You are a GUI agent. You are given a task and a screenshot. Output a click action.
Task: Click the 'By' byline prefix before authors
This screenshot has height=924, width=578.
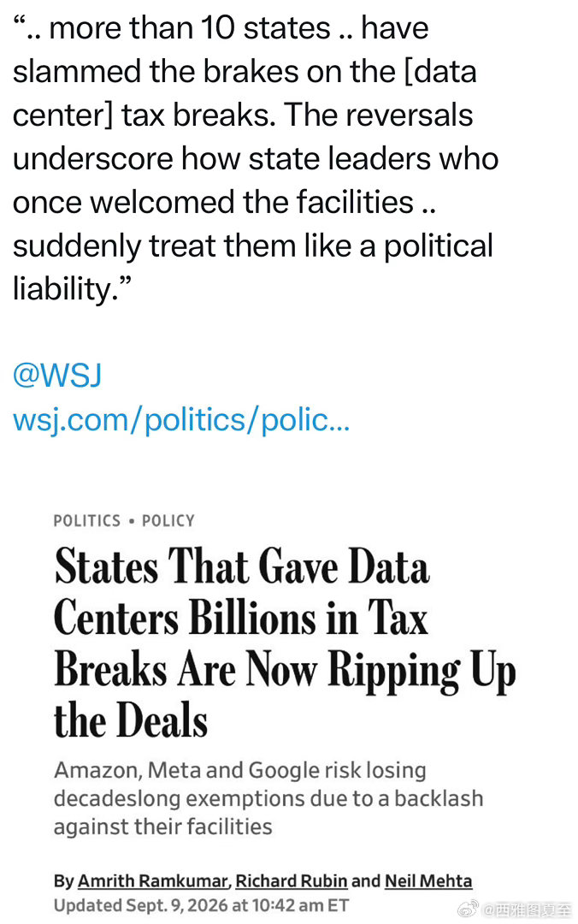(63, 881)
